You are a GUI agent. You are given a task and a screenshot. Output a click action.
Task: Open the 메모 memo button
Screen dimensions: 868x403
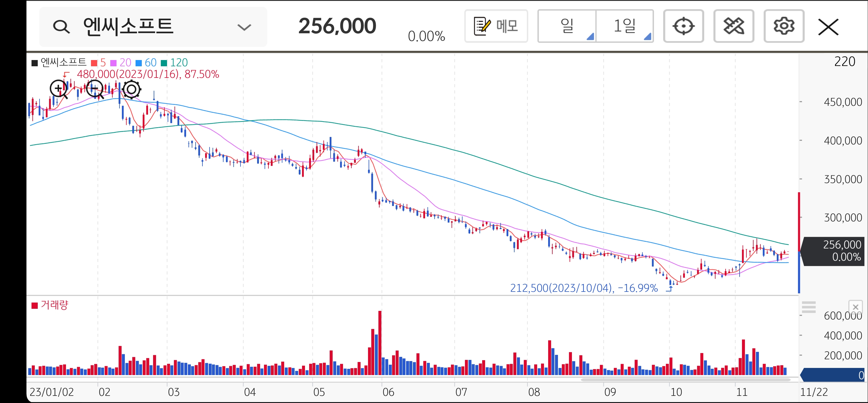(x=496, y=26)
